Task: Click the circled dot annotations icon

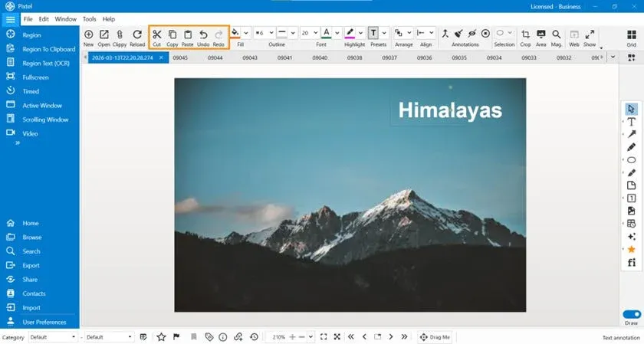Action: point(485,33)
